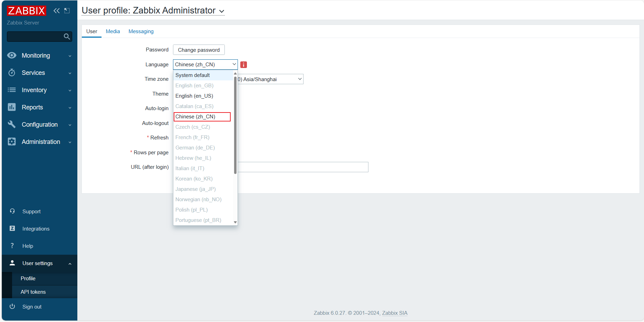This screenshot has width=644, height=322.
Task: Click the Inventory list icon
Action: click(12, 90)
